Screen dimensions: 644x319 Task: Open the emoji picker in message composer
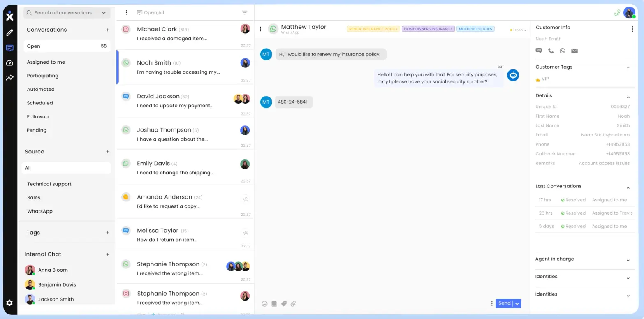click(264, 303)
